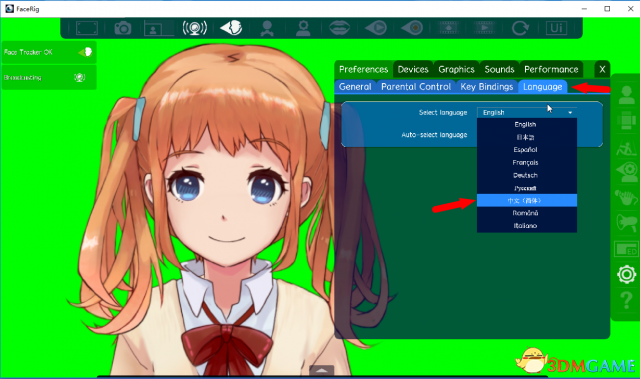Open the Key Bindings sub-tab
The height and width of the screenshot is (379, 640).
tap(487, 86)
